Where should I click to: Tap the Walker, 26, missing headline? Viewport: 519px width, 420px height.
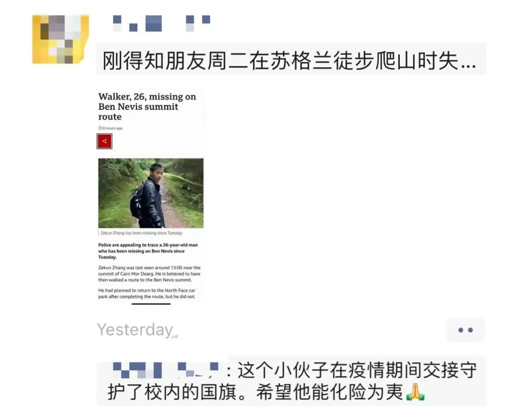tap(148, 107)
